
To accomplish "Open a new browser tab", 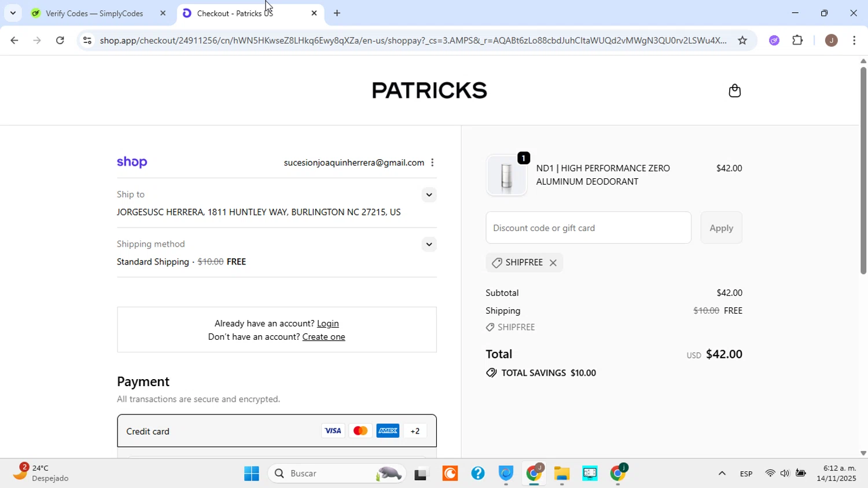I will pyautogui.click(x=337, y=13).
